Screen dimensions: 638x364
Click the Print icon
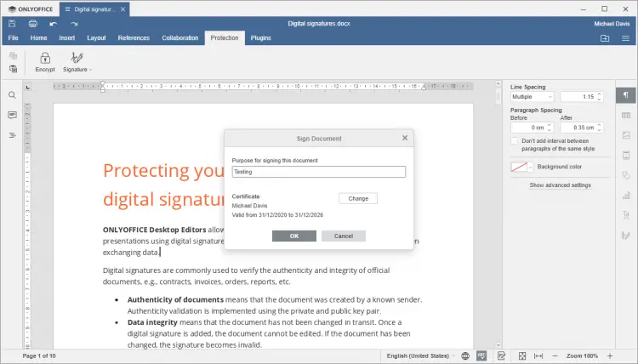(x=33, y=24)
